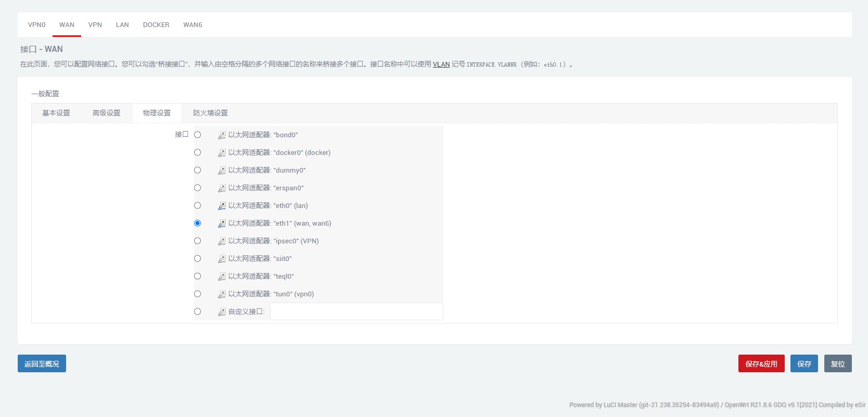Viewport: 868px width, 417px height.
Task: Click the 接口 - WAN page heading
Action: pyautogui.click(x=42, y=49)
